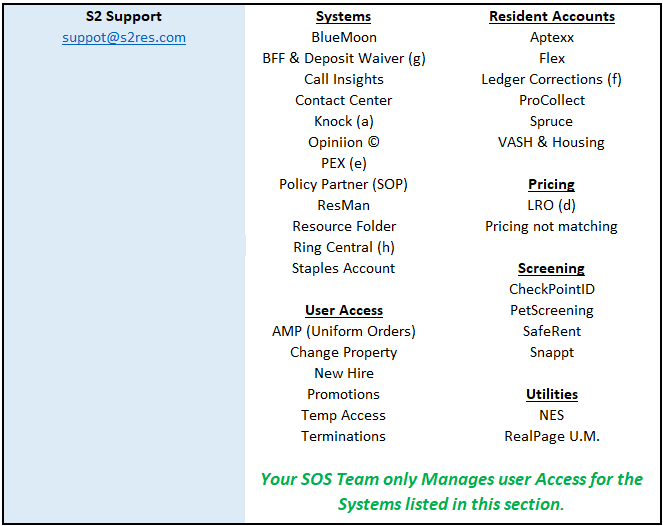The width and height of the screenshot is (663, 526).
Task: Select the Resource Folder item
Action: click(344, 226)
